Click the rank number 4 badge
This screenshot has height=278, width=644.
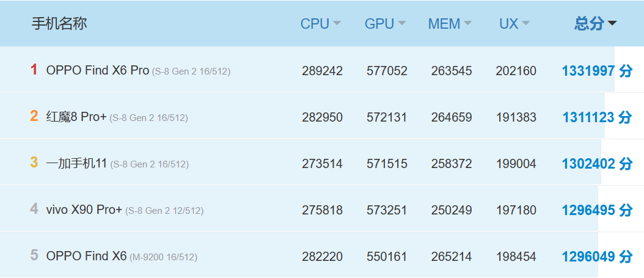tap(34, 209)
